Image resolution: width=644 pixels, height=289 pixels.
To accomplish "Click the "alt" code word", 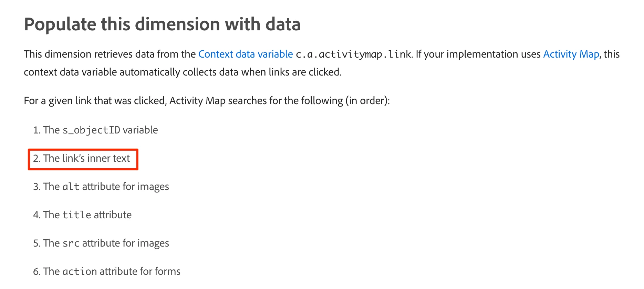I will 71,187.
